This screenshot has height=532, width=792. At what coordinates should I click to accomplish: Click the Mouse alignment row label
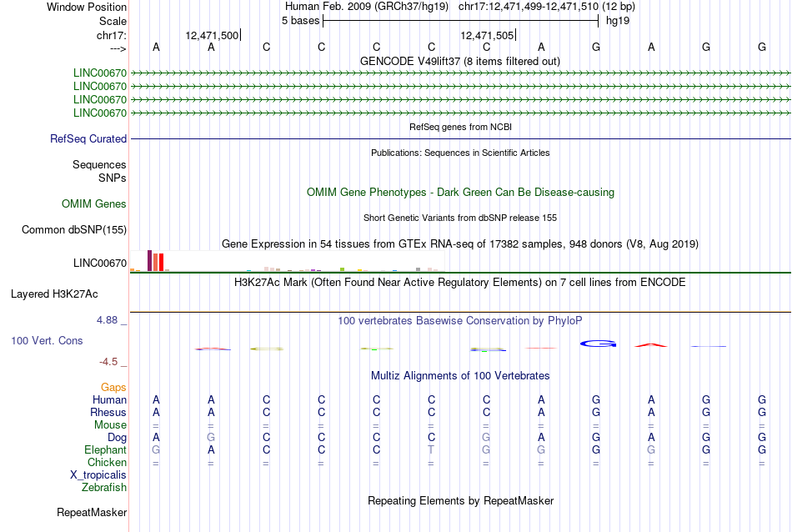(x=110, y=425)
